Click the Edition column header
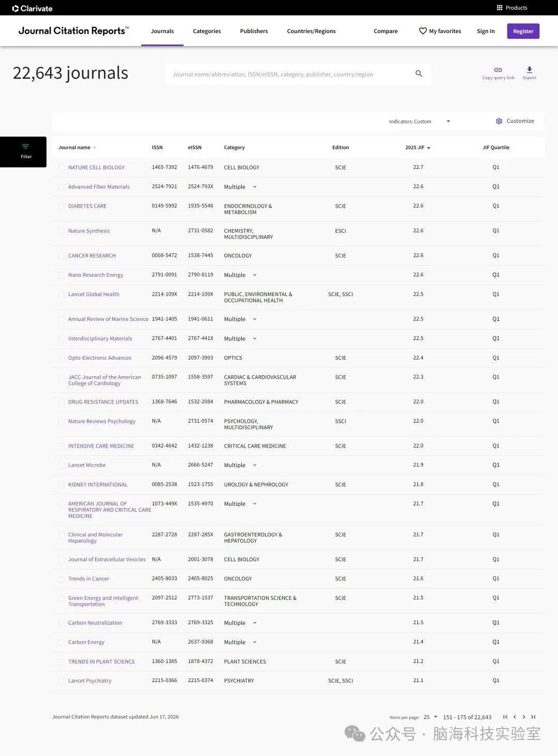 340,148
